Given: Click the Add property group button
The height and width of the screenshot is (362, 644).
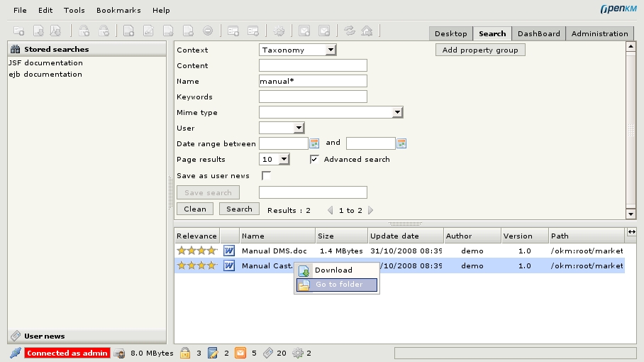Looking at the screenshot, I should 480,50.
